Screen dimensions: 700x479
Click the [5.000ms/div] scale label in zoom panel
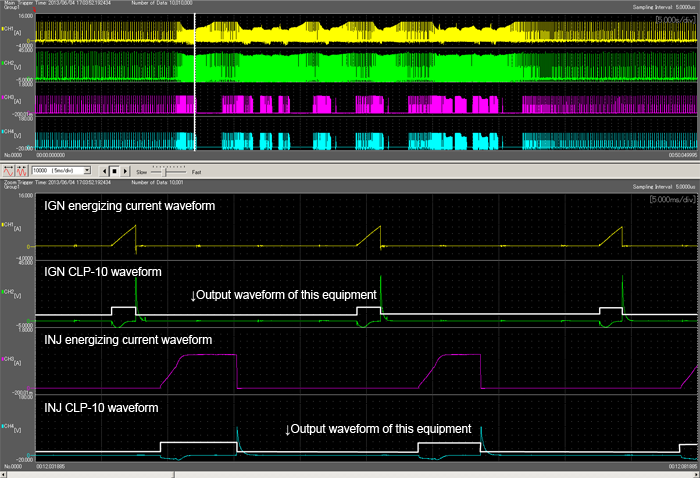coord(672,200)
